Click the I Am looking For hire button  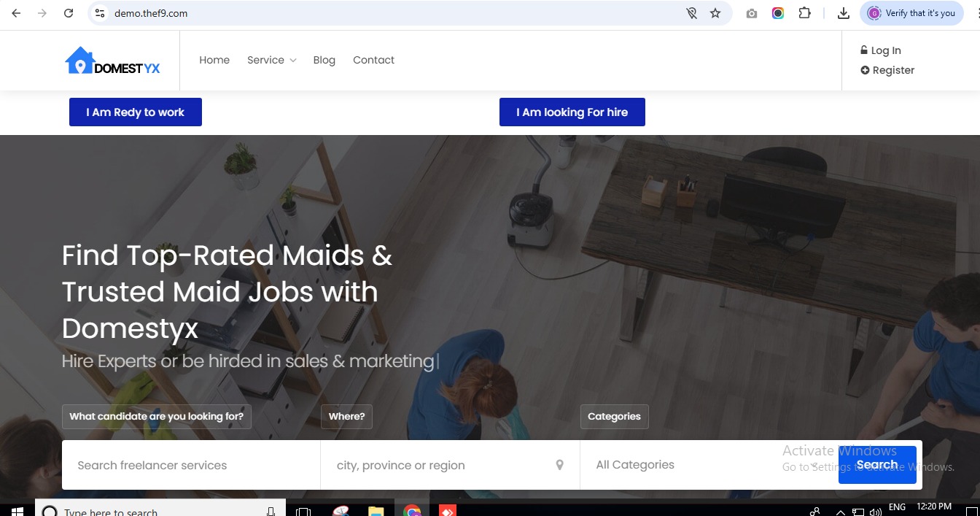[572, 112]
